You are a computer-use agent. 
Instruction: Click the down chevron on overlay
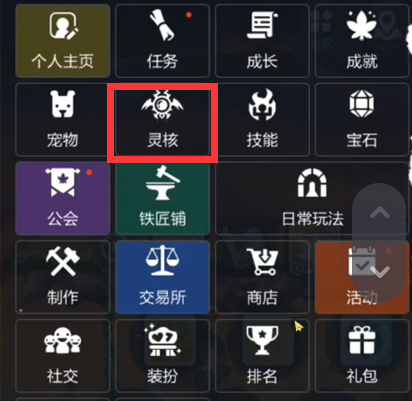pos(380,272)
